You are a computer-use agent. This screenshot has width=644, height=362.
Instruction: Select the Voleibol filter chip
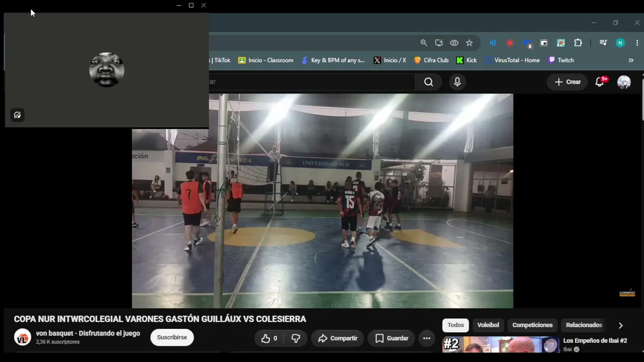[488, 325]
